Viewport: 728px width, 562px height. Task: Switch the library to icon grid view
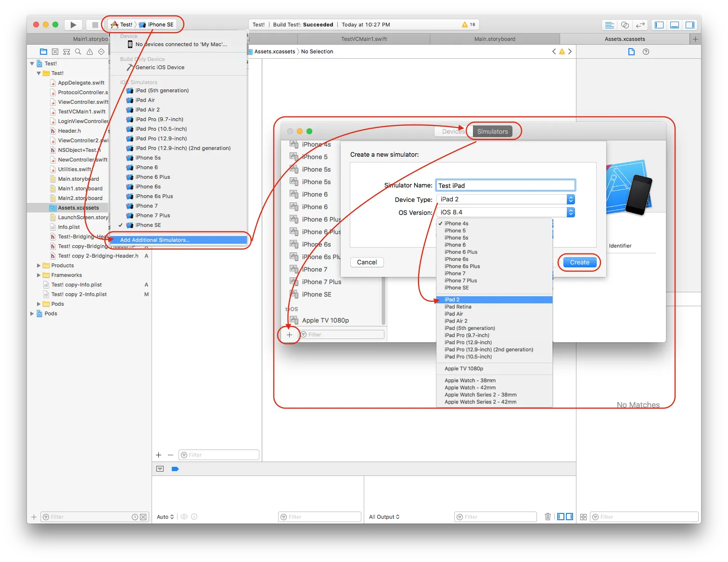(583, 517)
